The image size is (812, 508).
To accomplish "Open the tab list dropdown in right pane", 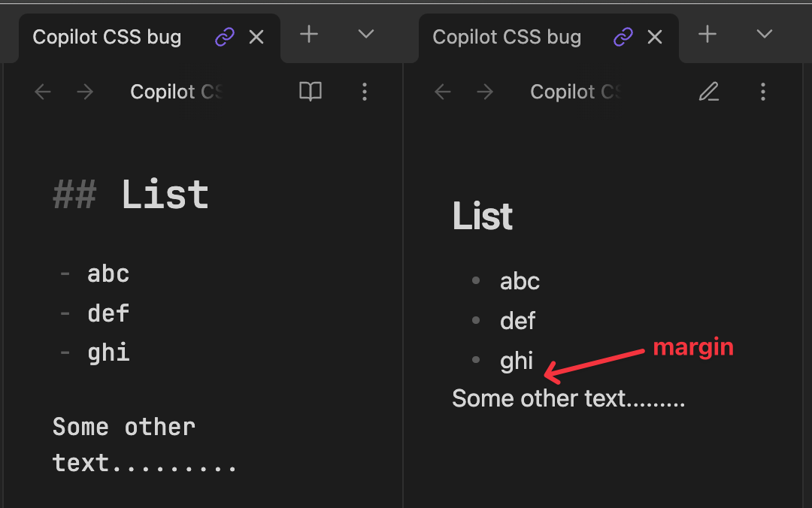I will point(765,34).
